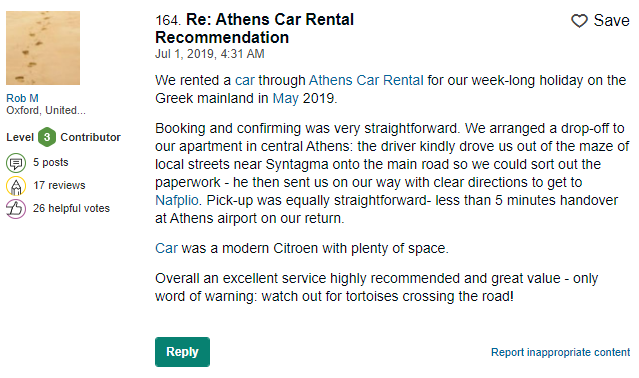Report inappropriate content link
Viewport: 639px width, 378px height.
click(560, 352)
